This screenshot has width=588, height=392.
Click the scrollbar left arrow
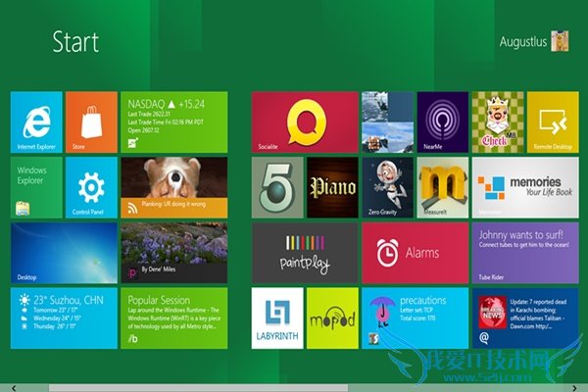pyautogui.click(x=14, y=388)
